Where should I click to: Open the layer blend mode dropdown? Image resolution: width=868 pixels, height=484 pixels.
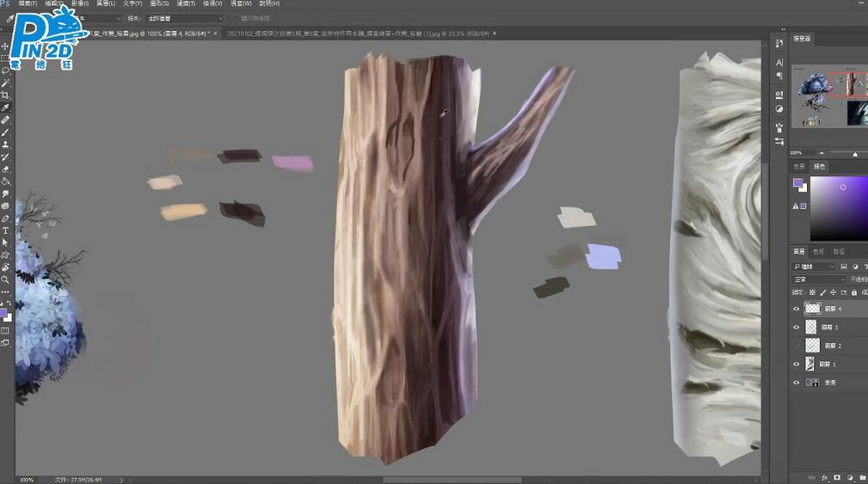pos(818,279)
